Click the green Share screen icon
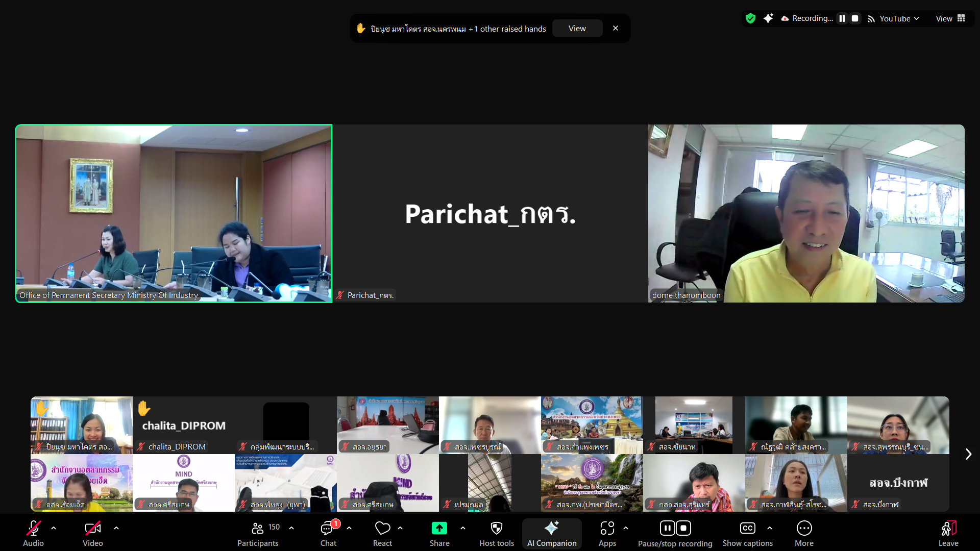The height and width of the screenshot is (551, 980). 439,528
